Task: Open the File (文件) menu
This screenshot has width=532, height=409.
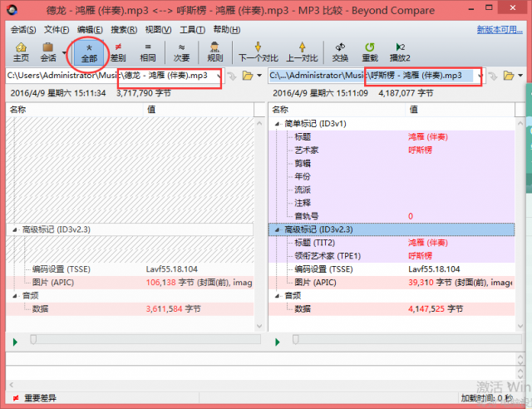Action: (57, 30)
